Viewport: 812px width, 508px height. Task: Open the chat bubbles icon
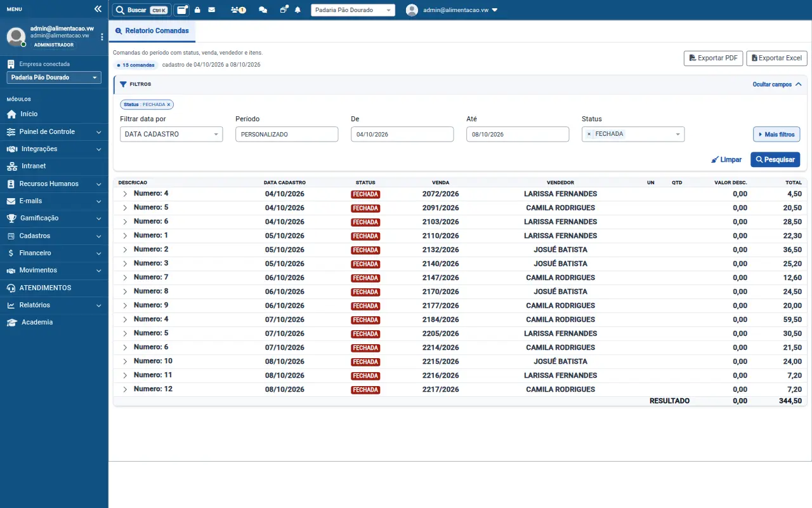[263, 10]
